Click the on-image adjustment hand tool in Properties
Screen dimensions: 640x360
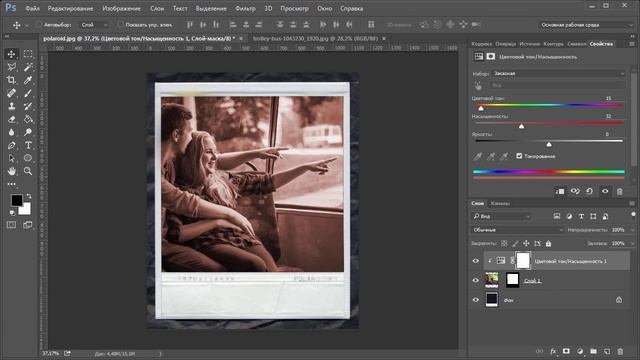click(478, 86)
